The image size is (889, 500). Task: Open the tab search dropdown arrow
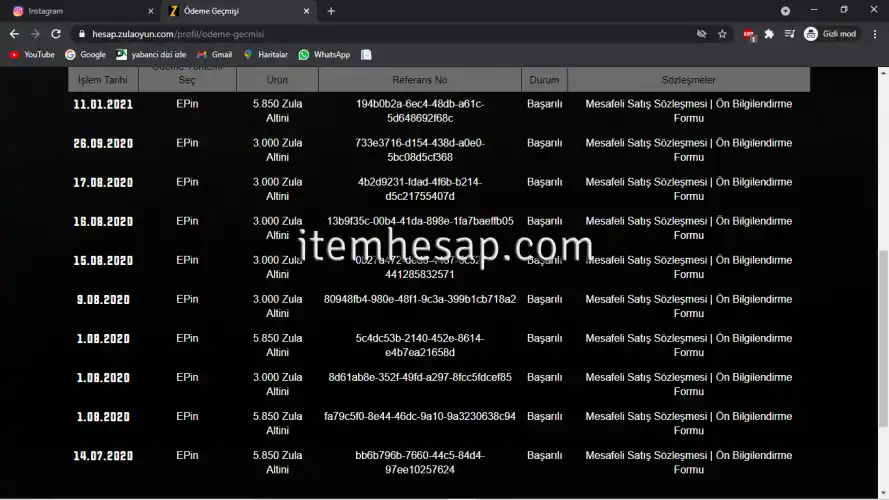coord(785,11)
